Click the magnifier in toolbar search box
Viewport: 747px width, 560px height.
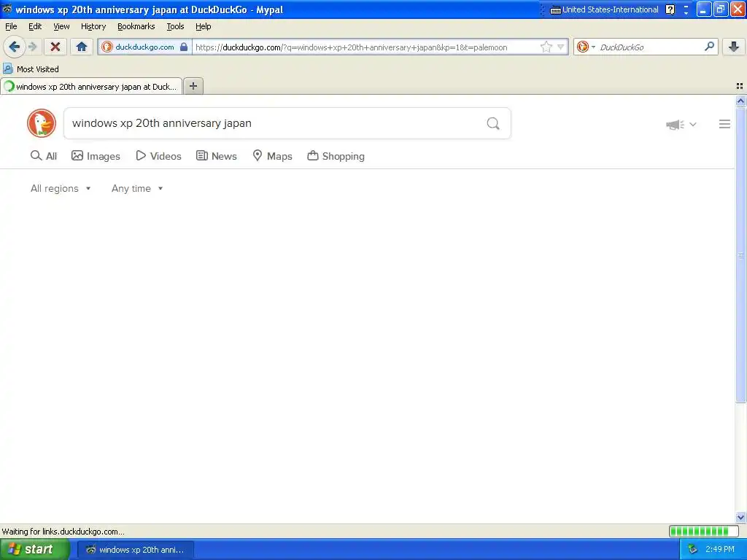(x=709, y=47)
